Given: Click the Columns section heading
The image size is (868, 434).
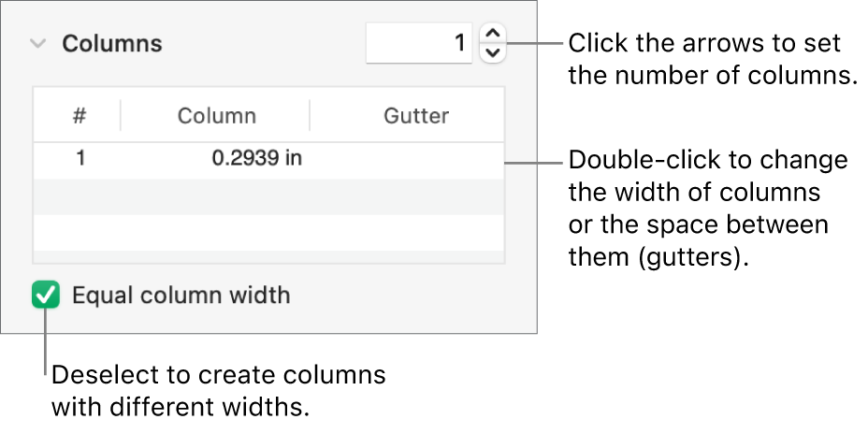Looking at the screenshot, I should click(112, 44).
